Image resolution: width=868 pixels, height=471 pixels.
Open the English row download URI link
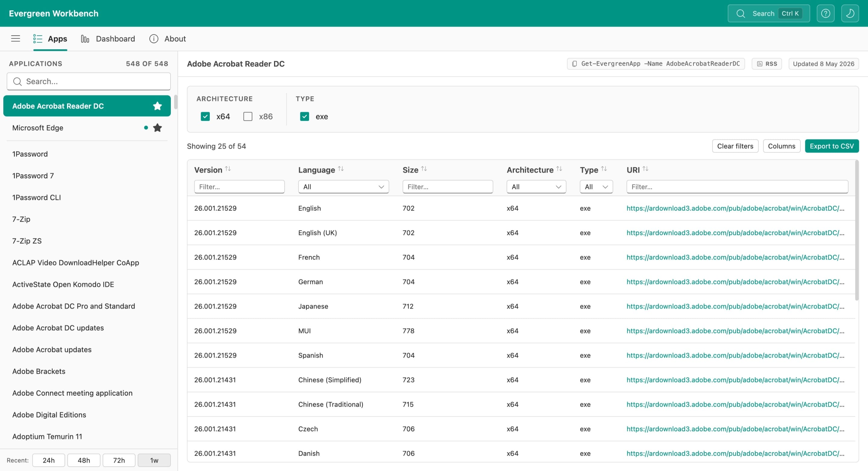click(735, 208)
